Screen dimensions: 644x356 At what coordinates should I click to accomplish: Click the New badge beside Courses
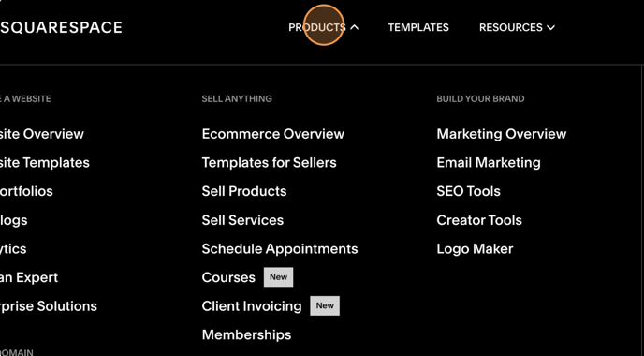point(278,277)
